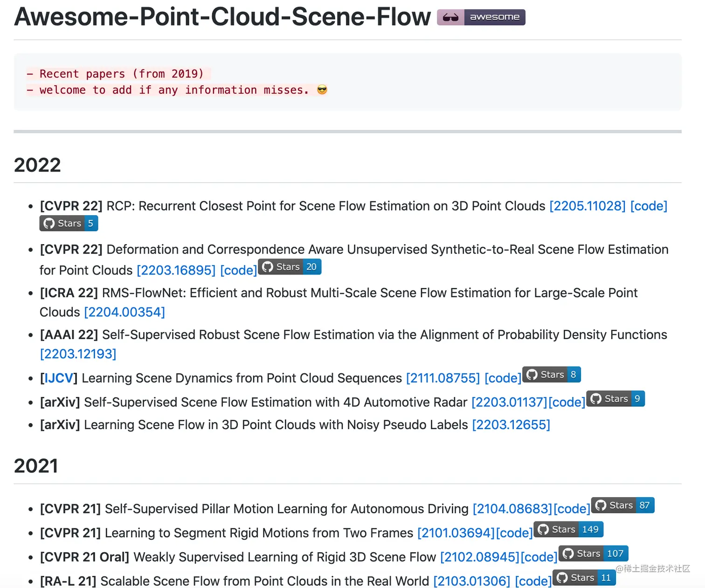The width and height of the screenshot is (705, 588).
Task: Open arXiv link 2204.00354
Action: pos(124,312)
